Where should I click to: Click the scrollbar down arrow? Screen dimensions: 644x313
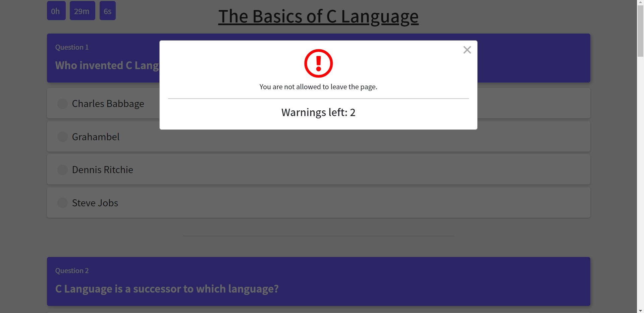pos(641,310)
